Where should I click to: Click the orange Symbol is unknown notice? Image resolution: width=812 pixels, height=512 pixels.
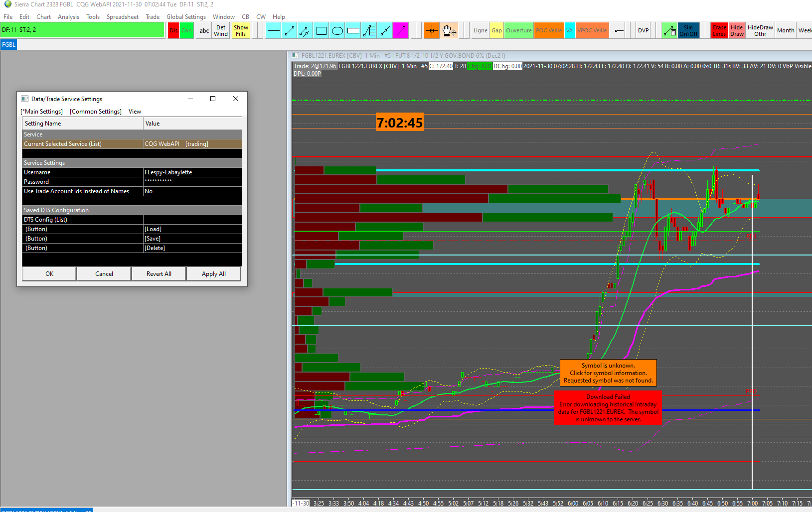[608, 373]
